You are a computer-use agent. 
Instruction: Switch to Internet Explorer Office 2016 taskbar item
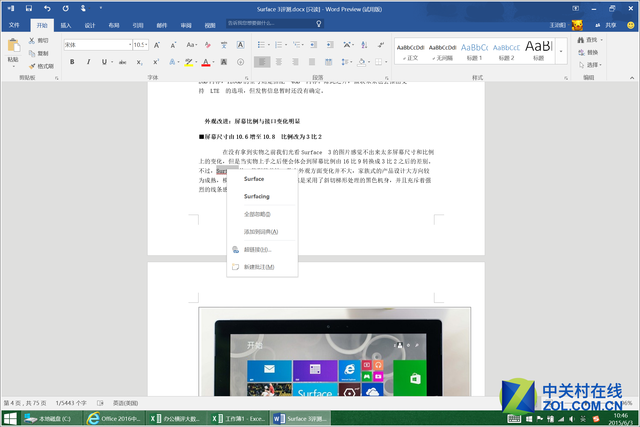point(114,419)
